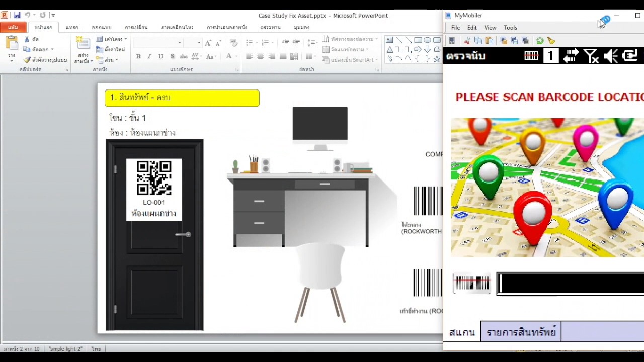The width and height of the screenshot is (644, 362).
Task: Click MyMobiler paste clipboard icon
Action: [489, 41]
